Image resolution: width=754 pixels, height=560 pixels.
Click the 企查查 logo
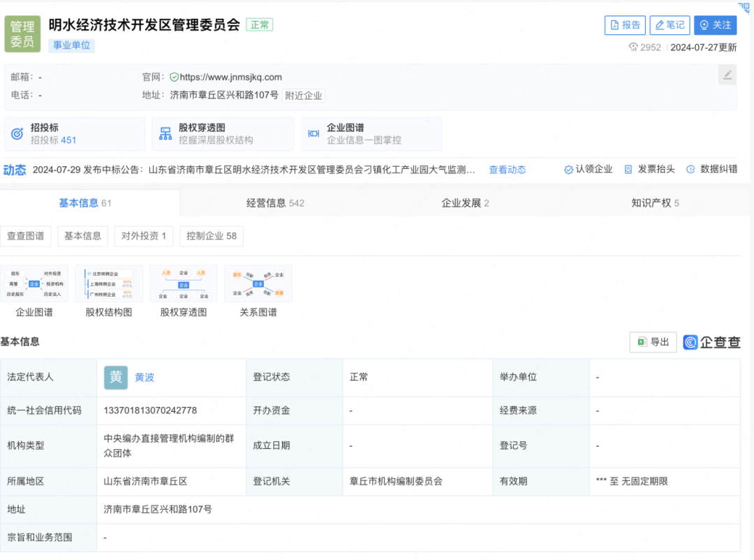[711, 342]
